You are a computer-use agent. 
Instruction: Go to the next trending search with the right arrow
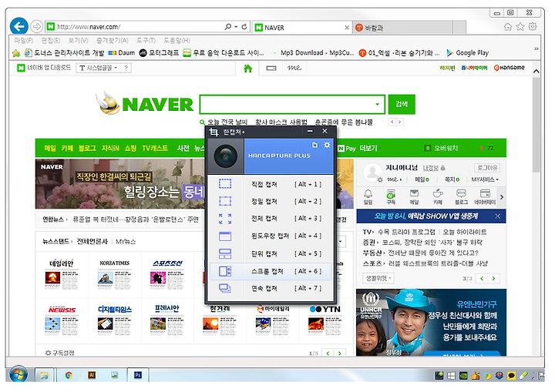click(400, 122)
